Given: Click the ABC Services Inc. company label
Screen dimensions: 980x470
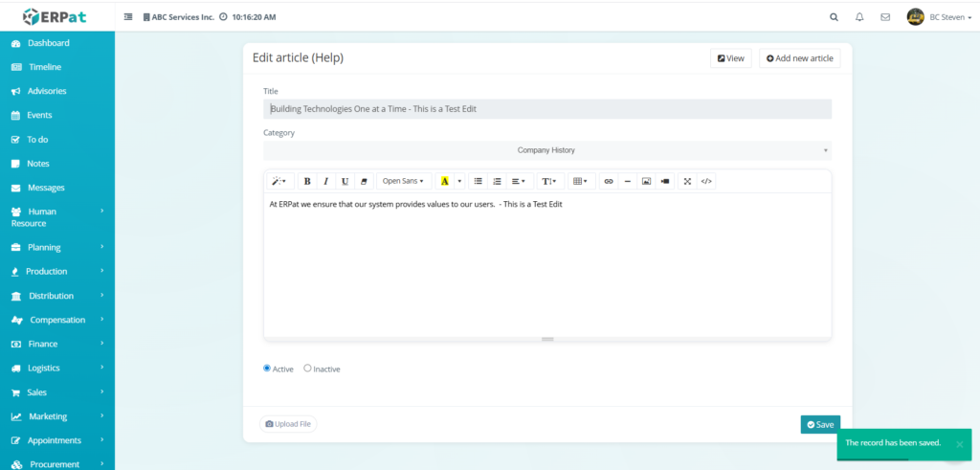Looking at the screenshot, I should click(179, 17).
